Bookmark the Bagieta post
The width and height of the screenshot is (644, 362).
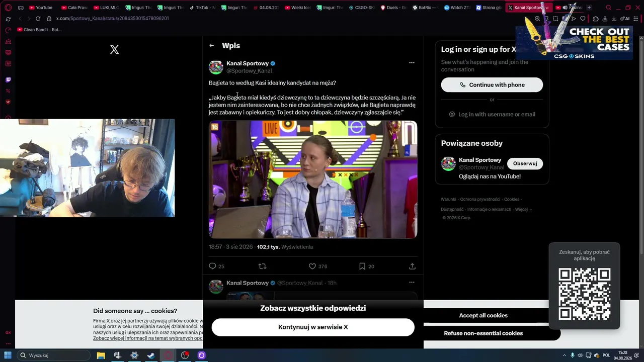click(x=367, y=266)
